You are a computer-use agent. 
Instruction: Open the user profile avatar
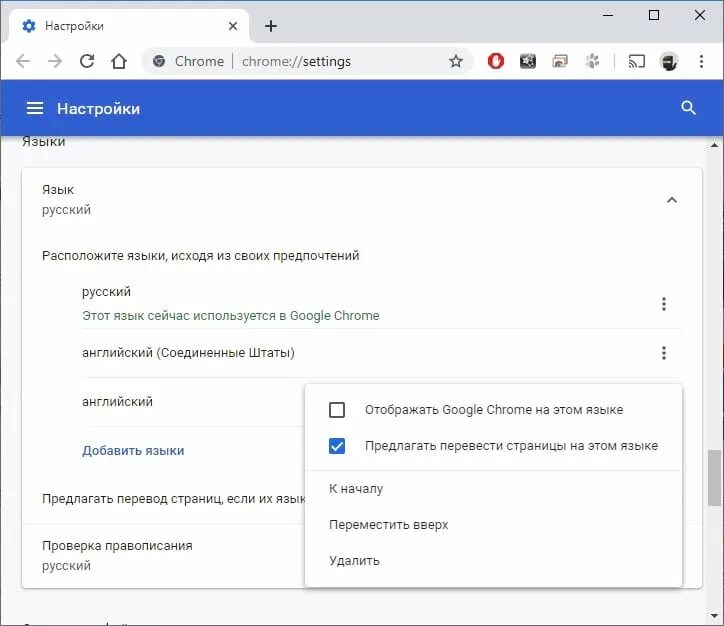[669, 61]
